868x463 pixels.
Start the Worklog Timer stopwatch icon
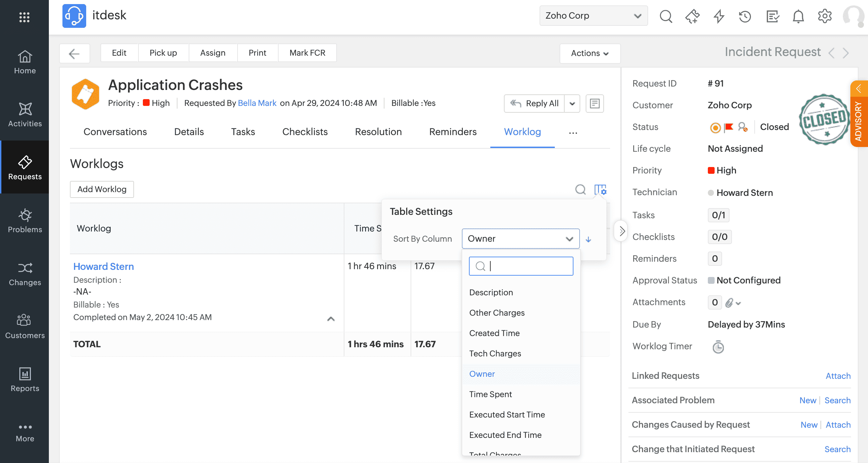tap(718, 347)
